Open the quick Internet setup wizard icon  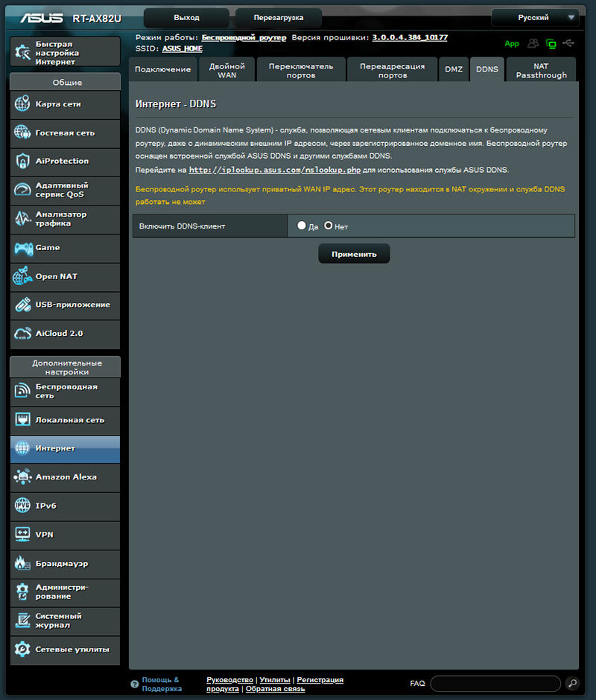coord(22,53)
